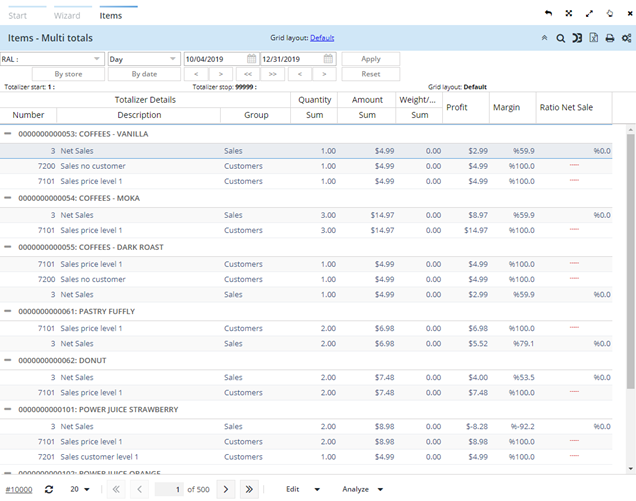Viewport: 636px width, 501px height.
Task: Go to the next page arrow
Action: [x=226, y=489]
